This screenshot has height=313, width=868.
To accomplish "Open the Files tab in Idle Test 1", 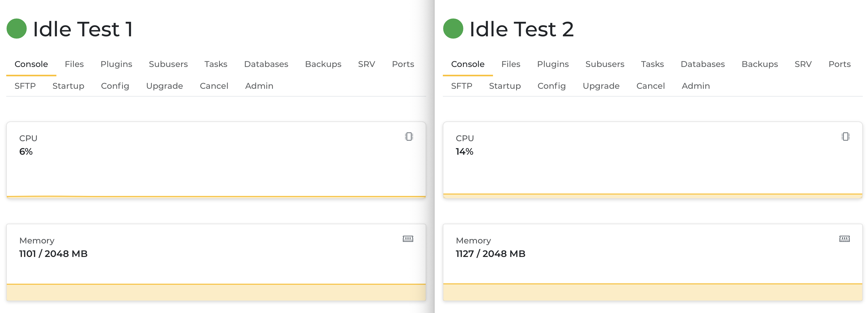I will coord(74,64).
